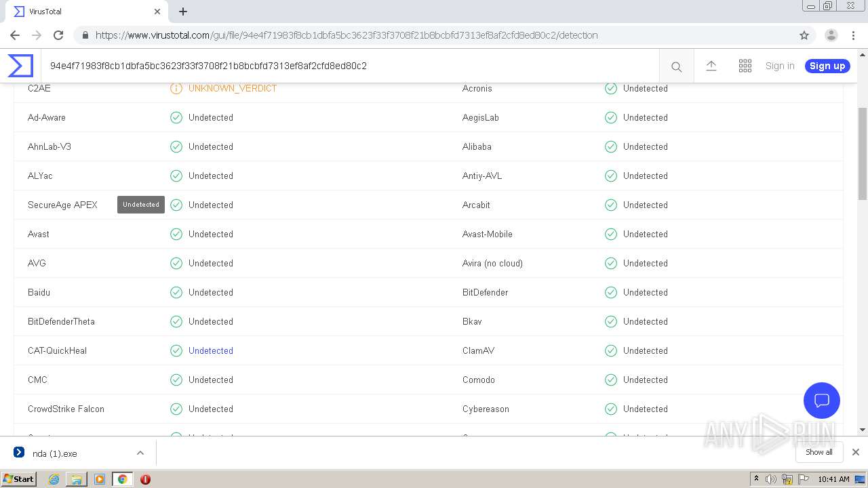Viewport: 868px width, 488px height.
Task: Click the AhnLab-V3 engine name
Action: (x=50, y=146)
